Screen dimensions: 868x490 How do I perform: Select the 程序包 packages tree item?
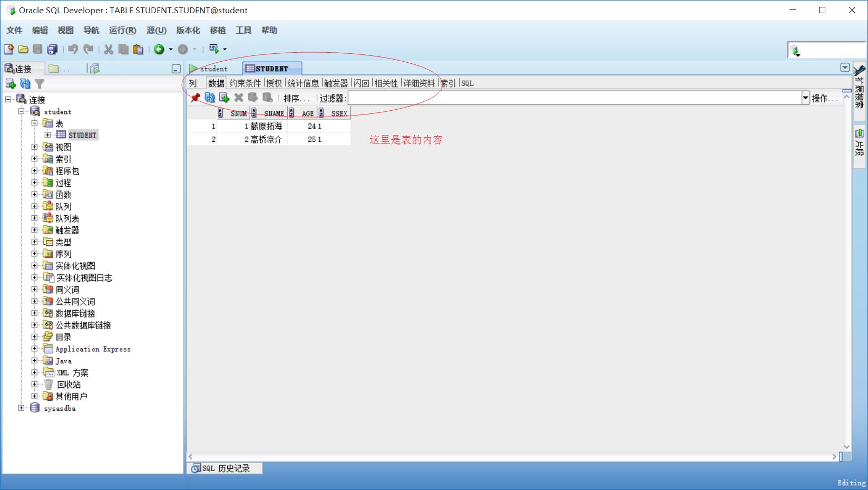click(67, 171)
